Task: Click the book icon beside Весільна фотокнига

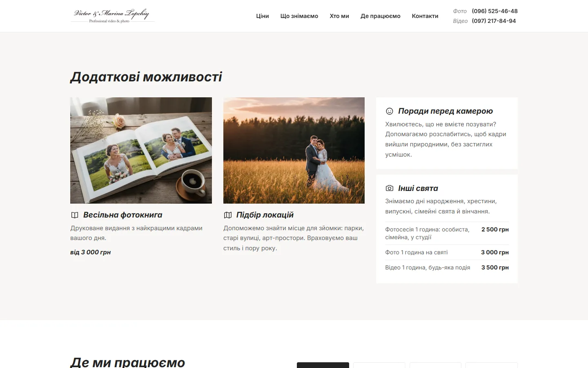Action: point(75,215)
